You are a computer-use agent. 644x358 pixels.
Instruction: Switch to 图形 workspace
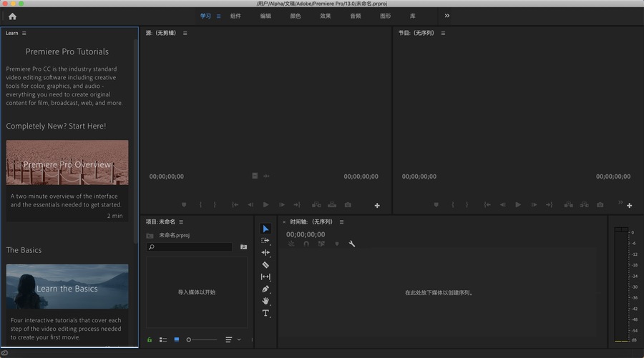pos(385,16)
